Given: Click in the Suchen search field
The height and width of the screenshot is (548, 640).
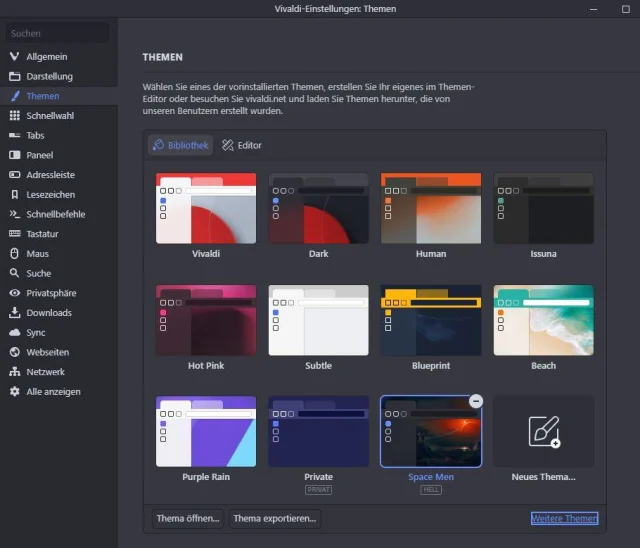Looking at the screenshot, I should click(58, 33).
